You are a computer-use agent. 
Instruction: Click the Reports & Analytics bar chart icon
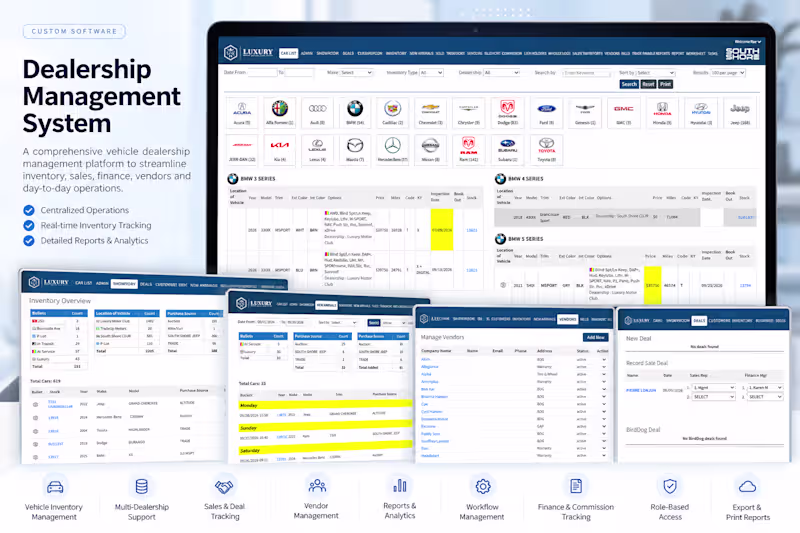click(400, 486)
